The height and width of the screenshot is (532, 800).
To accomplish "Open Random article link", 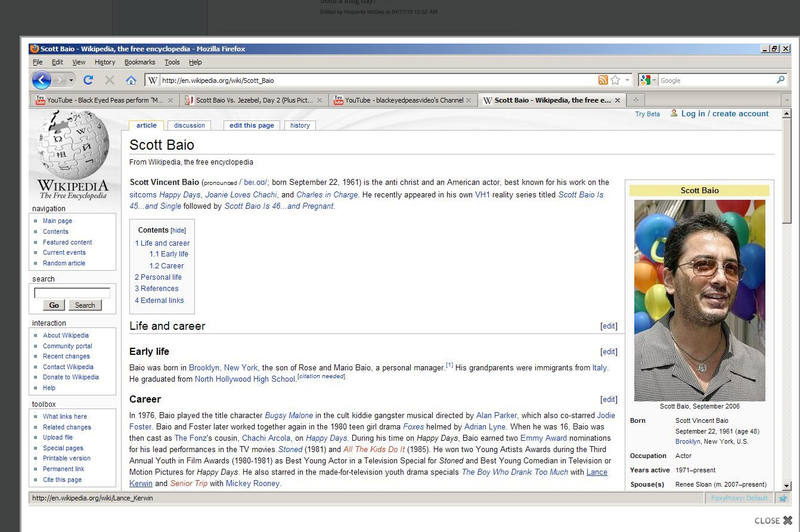I will pyautogui.click(x=64, y=263).
